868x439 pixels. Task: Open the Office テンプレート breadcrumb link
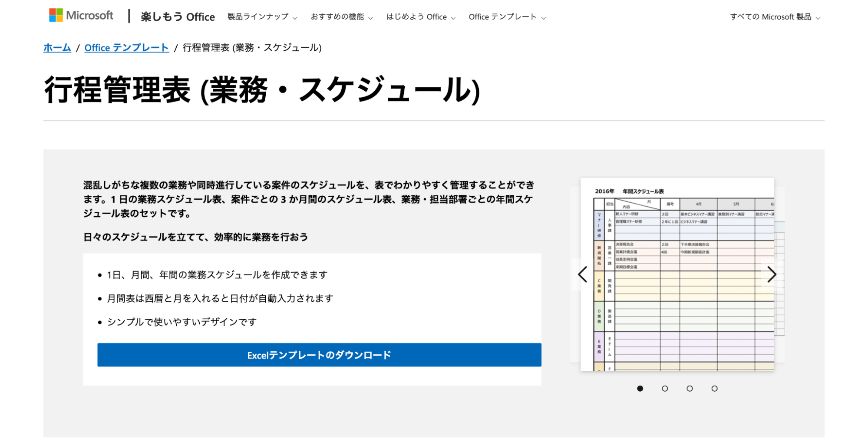coord(126,48)
